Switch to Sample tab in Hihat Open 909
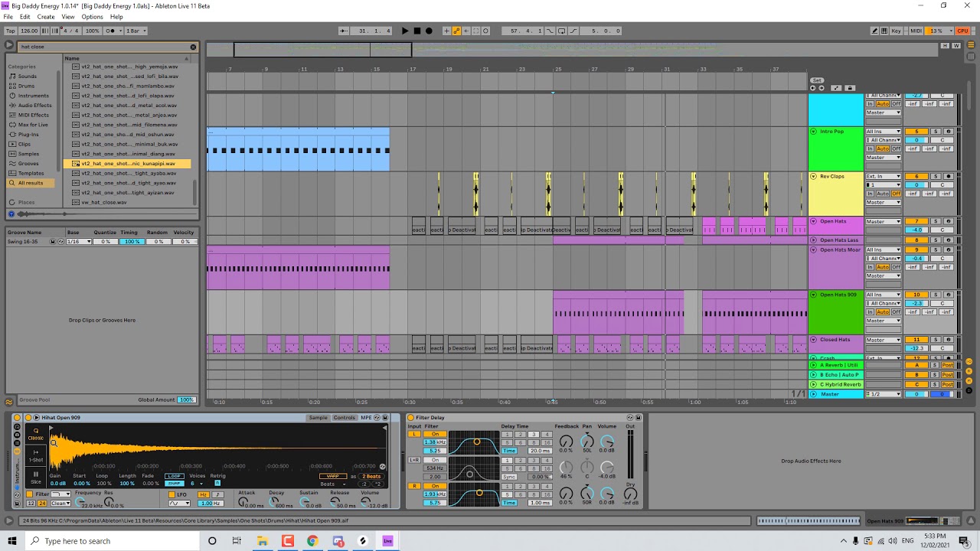 coord(318,418)
